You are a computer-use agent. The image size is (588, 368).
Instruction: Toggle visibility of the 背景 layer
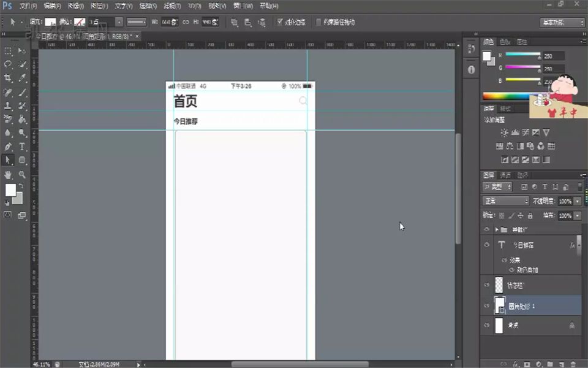[x=486, y=326]
